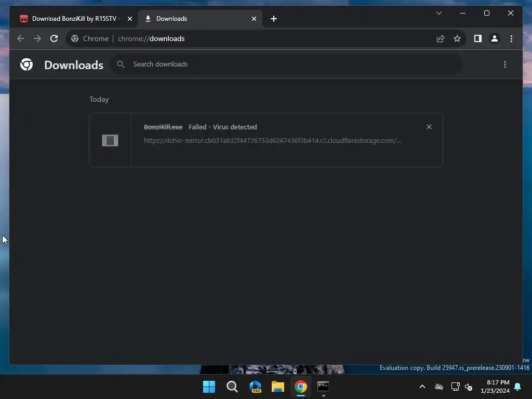Image resolution: width=532 pixels, height=399 pixels.
Task: Open Windows Search from the taskbar
Action: 232,387
